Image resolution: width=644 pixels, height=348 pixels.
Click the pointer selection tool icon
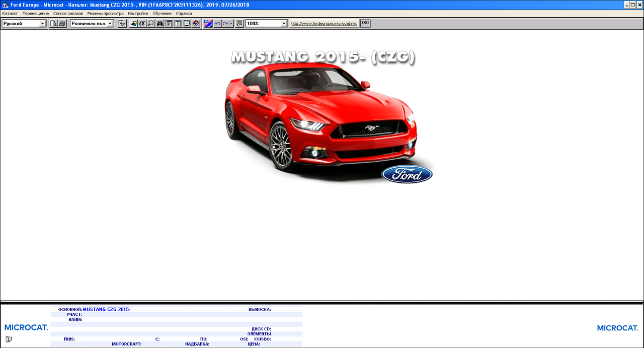pos(122,23)
